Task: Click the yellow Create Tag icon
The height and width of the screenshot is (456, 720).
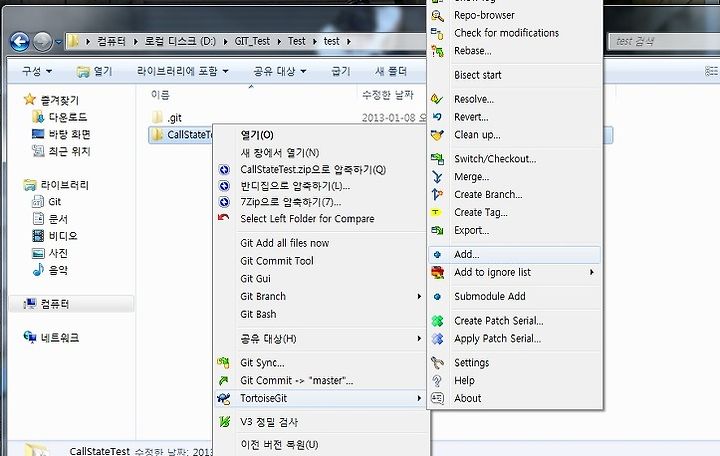Action: pos(436,212)
